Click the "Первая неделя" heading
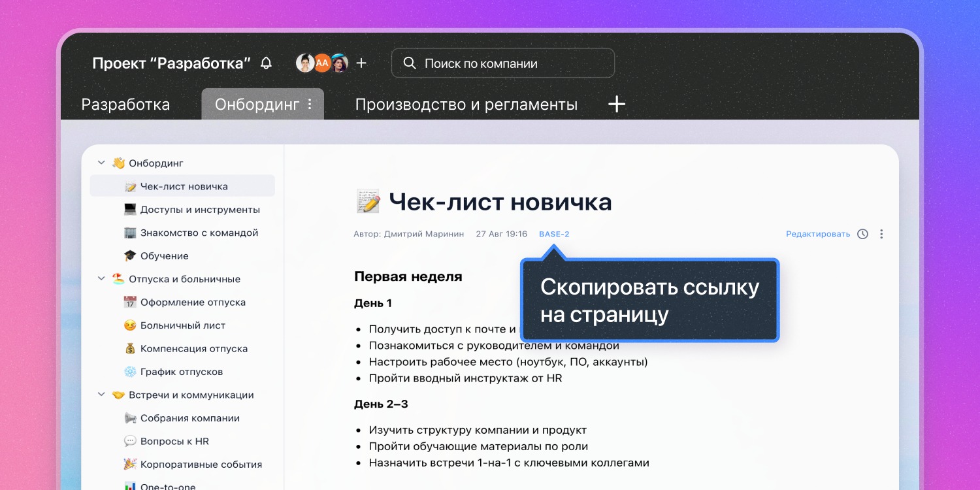Image resolution: width=980 pixels, height=490 pixels. tap(408, 276)
